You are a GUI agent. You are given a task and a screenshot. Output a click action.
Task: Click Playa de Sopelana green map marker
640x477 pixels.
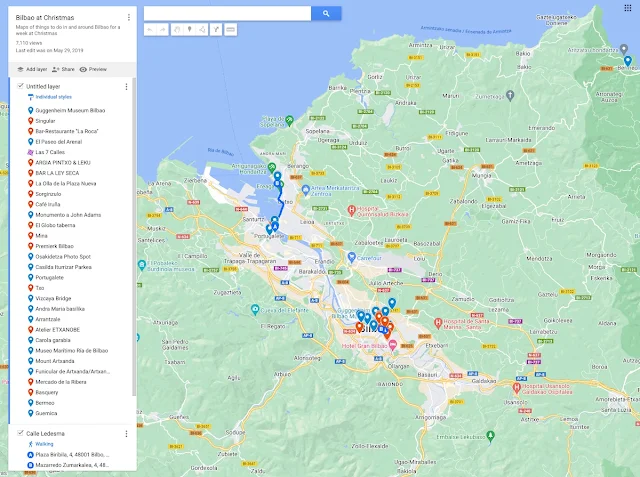[x=289, y=120]
